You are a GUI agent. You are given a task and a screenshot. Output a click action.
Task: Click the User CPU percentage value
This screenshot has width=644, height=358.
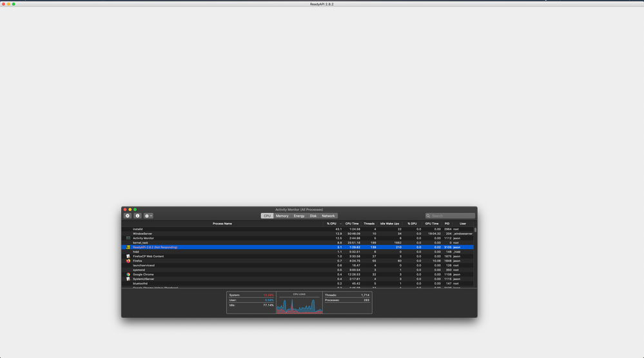click(x=269, y=300)
